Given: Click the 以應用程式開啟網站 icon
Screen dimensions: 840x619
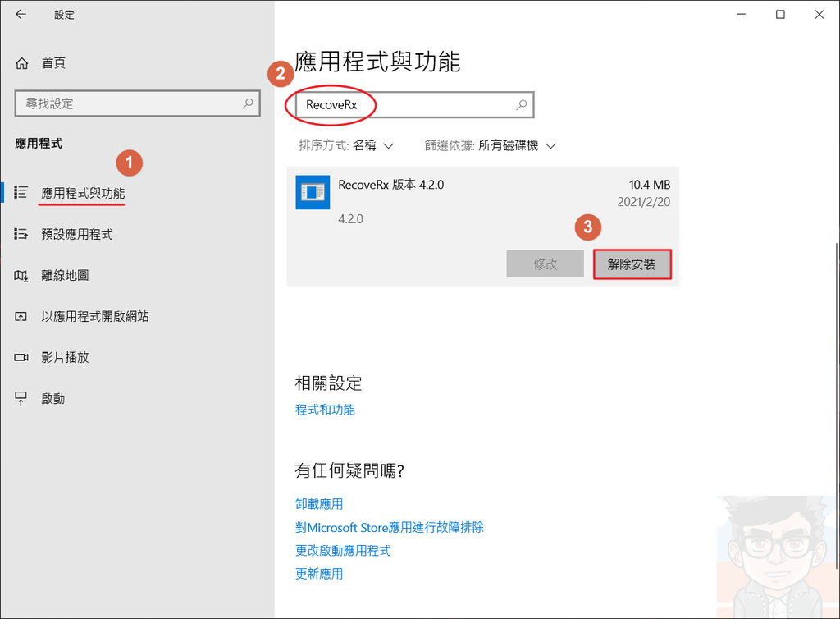Looking at the screenshot, I should pyautogui.click(x=21, y=316).
